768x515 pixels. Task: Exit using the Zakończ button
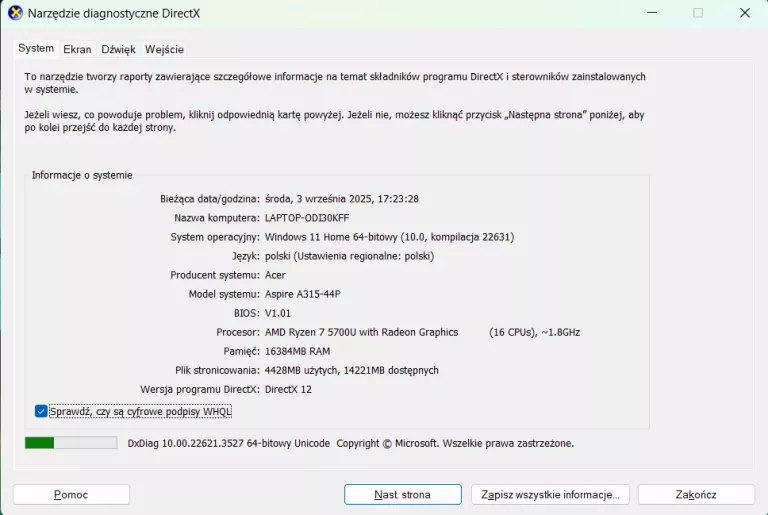tap(696, 495)
